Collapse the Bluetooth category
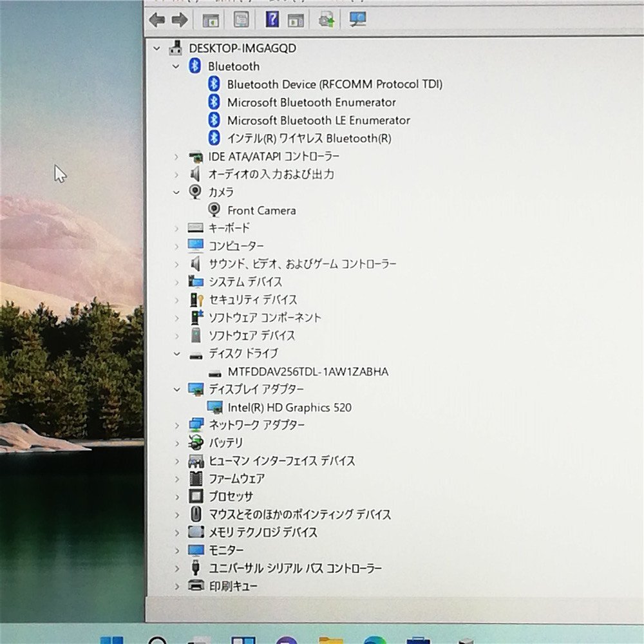Viewport: 644px width, 644px height. pyautogui.click(x=176, y=66)
